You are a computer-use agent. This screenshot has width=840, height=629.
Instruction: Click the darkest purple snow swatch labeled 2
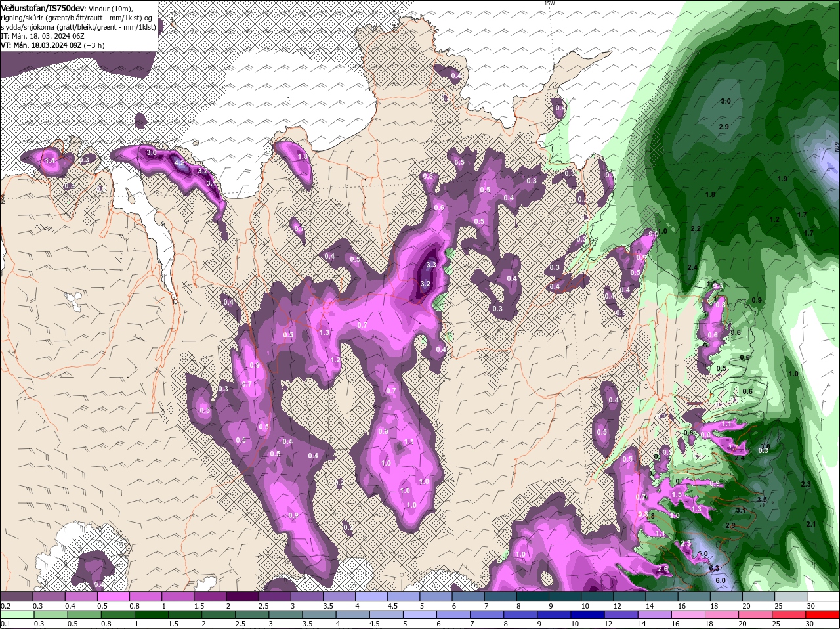coord(242,596)
